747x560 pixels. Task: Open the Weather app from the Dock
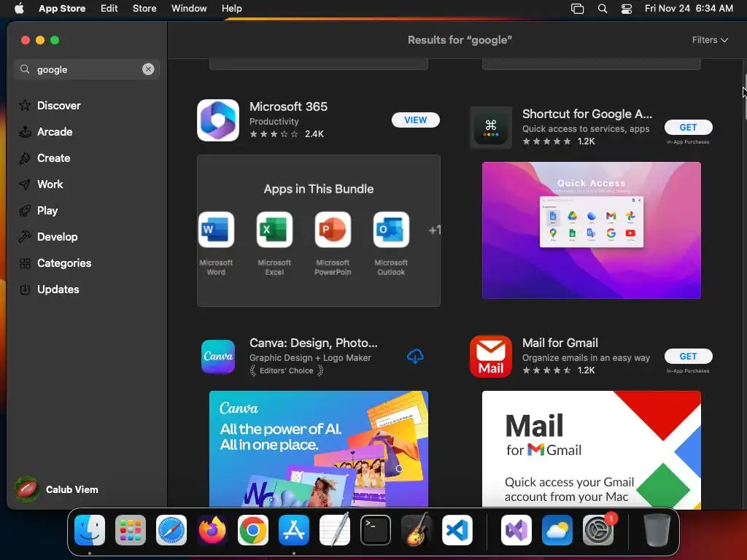tap(557, 530)
